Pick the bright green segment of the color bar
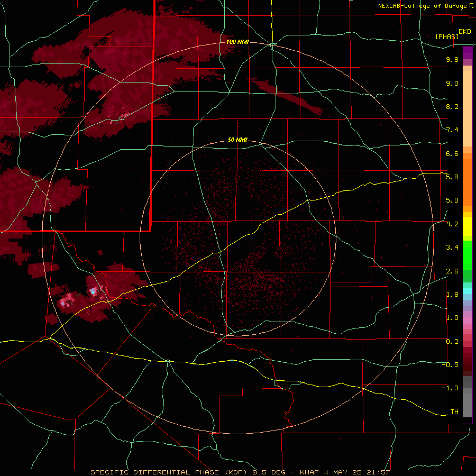Image resolution: width=476 pixels, height=476 pixels. click(467, 254)
